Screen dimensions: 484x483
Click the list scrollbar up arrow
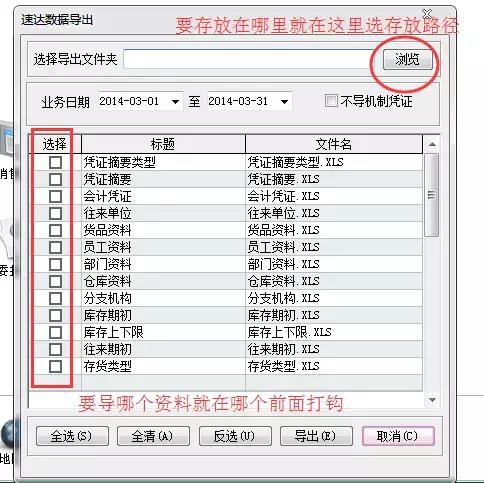tap(432, 144)
